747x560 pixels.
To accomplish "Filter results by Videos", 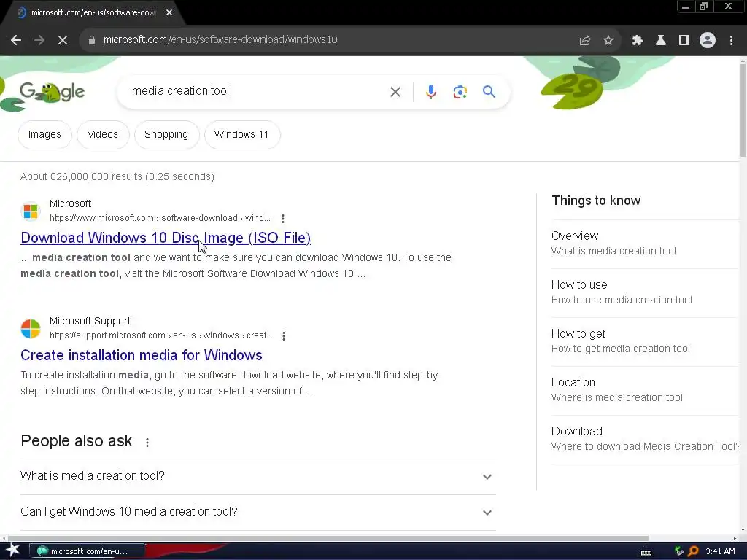I will point(102,135).
